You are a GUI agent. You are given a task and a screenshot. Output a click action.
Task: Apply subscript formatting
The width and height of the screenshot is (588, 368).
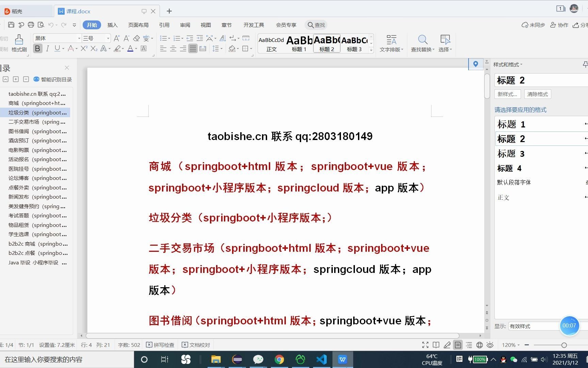(94, 48)
